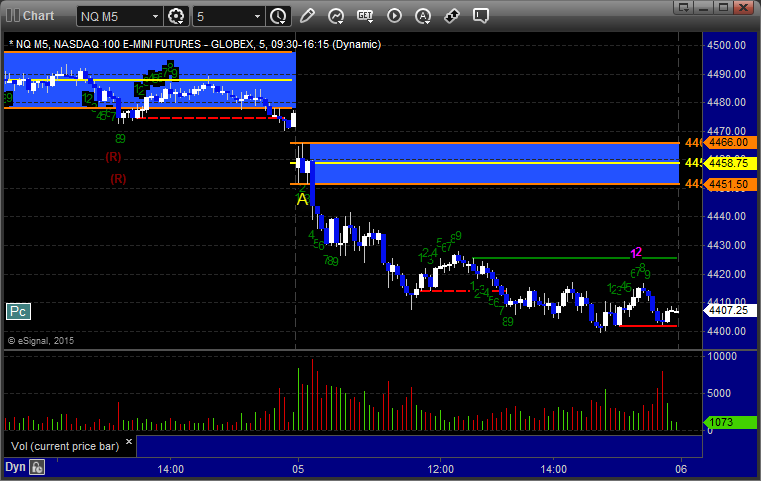
Task: Click the 4407.25 last price label
Action: click(729, 310)
